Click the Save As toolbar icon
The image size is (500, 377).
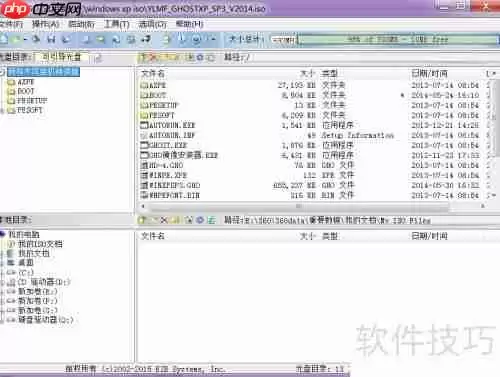[66, 39]
